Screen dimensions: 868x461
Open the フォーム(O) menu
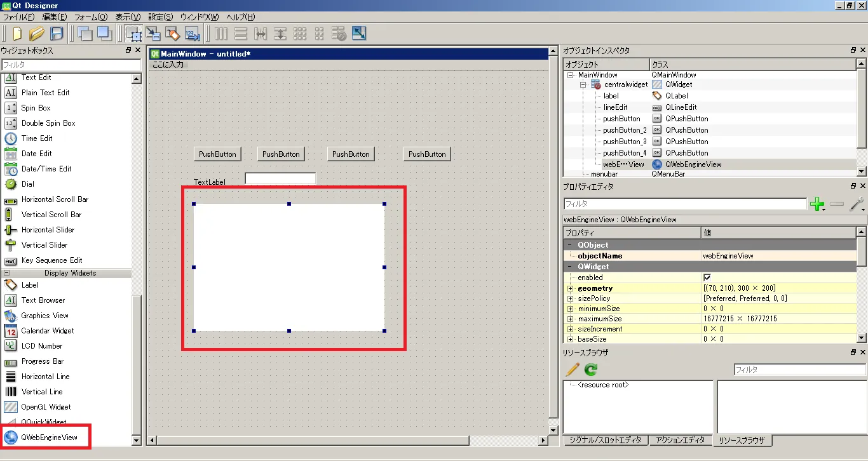91,17
